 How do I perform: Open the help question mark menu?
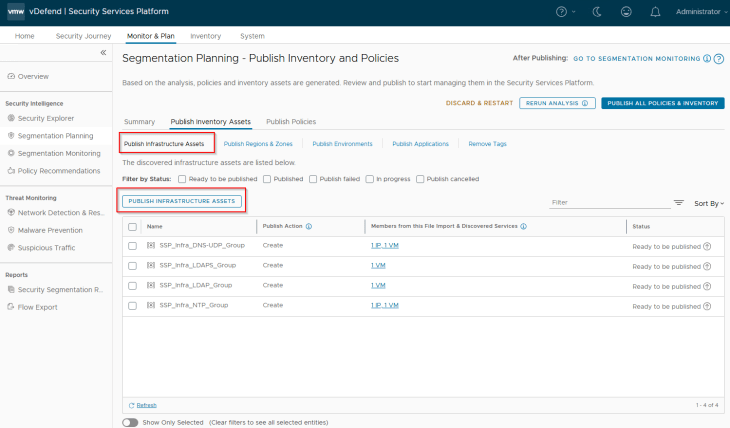(x=565, y=12)
